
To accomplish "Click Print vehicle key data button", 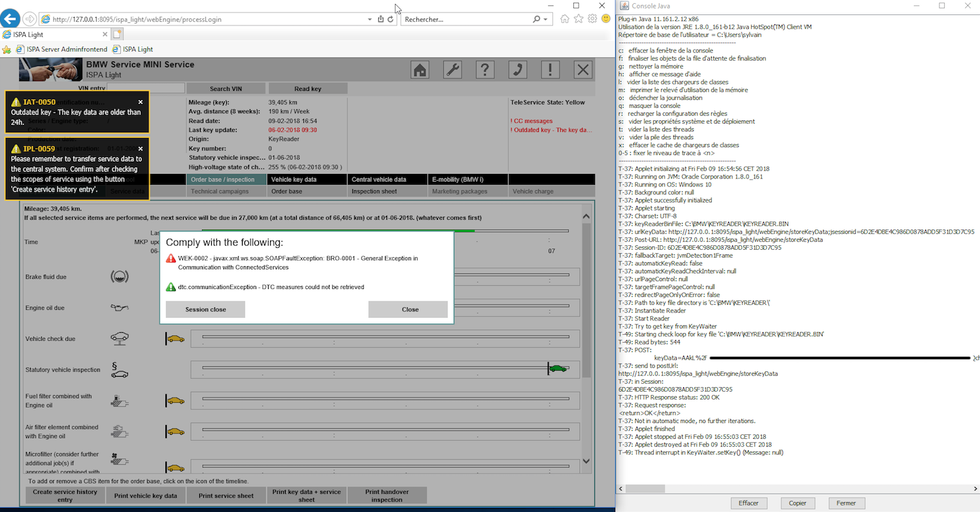I will tap(145, 496).
